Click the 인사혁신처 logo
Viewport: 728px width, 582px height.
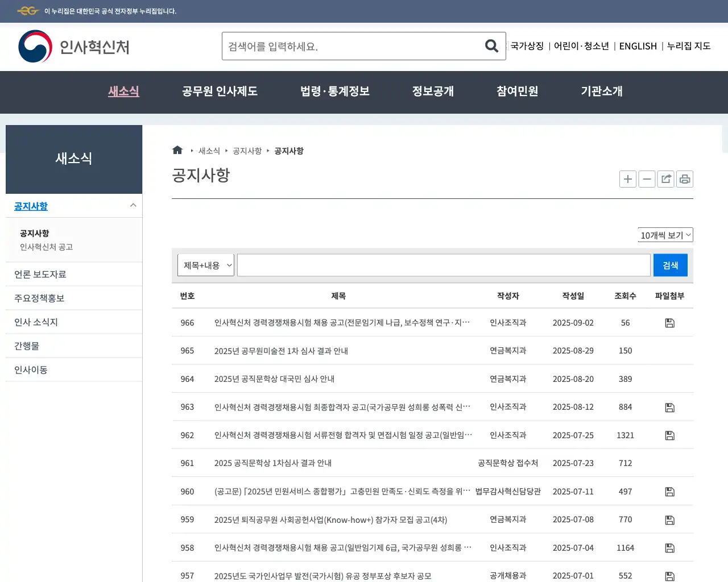74,47
